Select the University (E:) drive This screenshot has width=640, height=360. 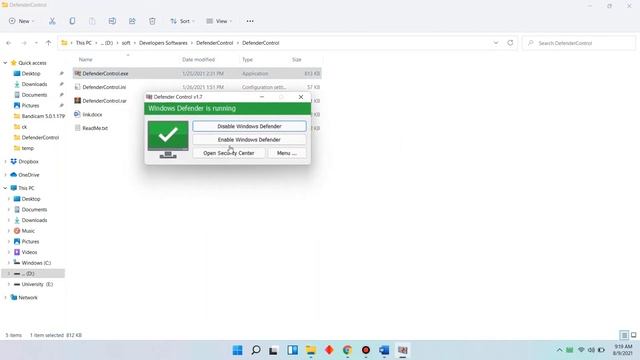pyautogui.click(x=37, y=284)
